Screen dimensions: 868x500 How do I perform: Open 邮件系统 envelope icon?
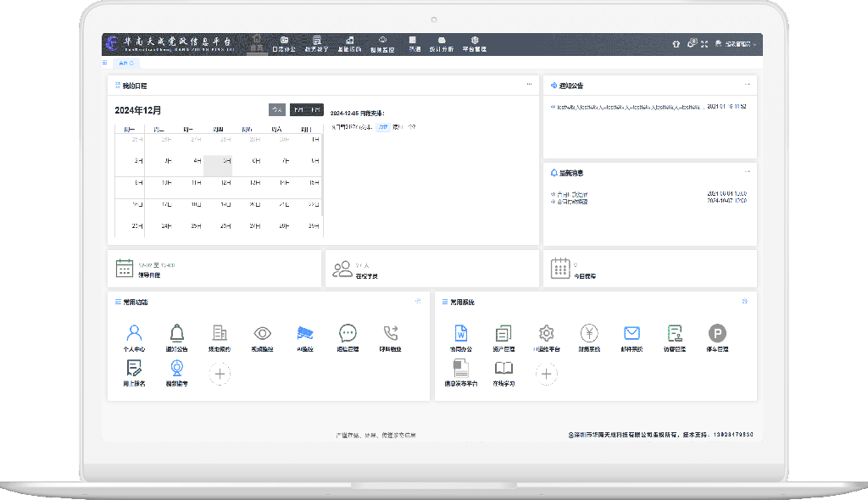pos(632,333)
